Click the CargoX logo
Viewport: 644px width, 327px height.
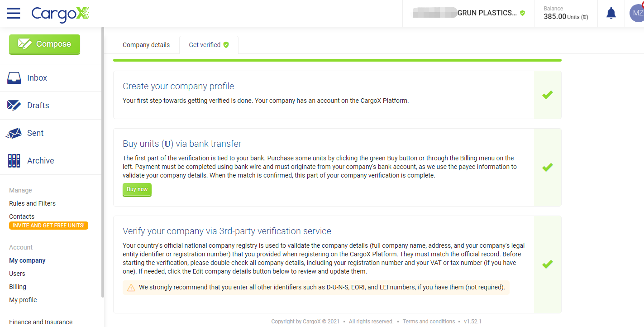point(60,14)
